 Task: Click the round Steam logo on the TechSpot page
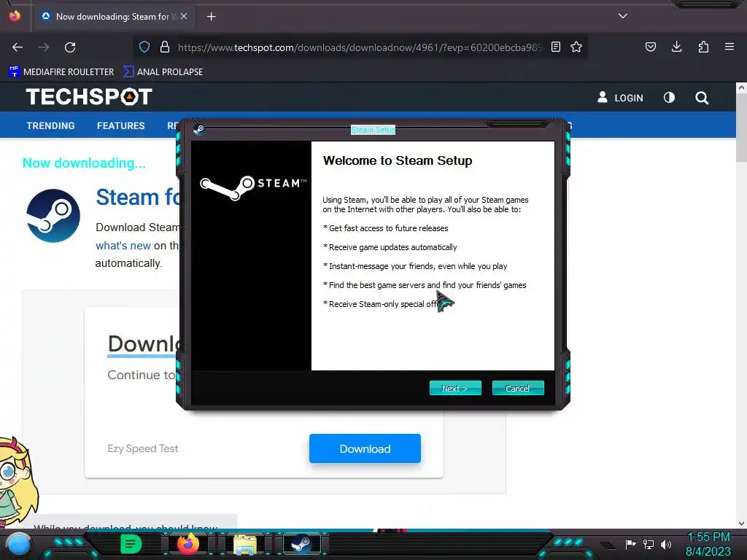click(x=53, y=216)
